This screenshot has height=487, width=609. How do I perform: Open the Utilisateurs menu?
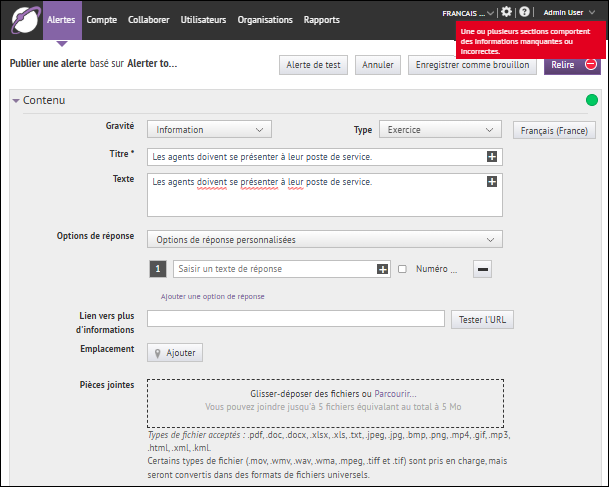pos(203,20)
